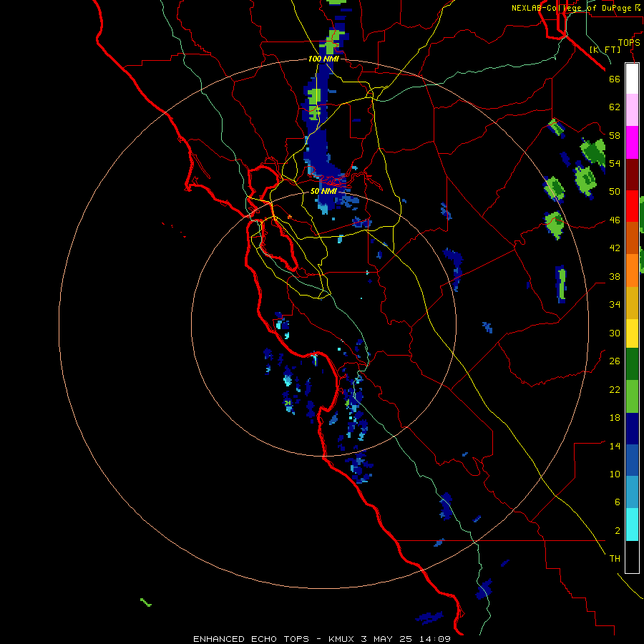This screenshot has height=644, width=644.
Task: Click the NEXLAB-College of DuPage label
Action: coord(572,8)
